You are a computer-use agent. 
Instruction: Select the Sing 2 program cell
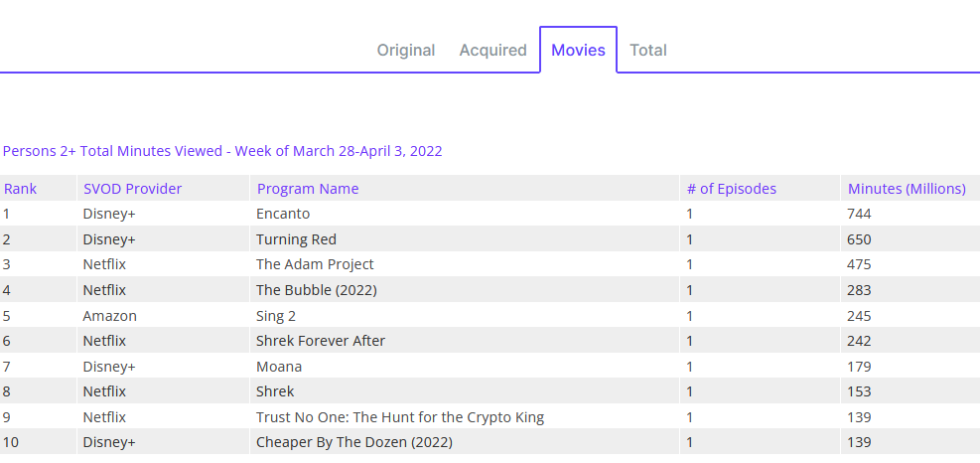point(276,316)
